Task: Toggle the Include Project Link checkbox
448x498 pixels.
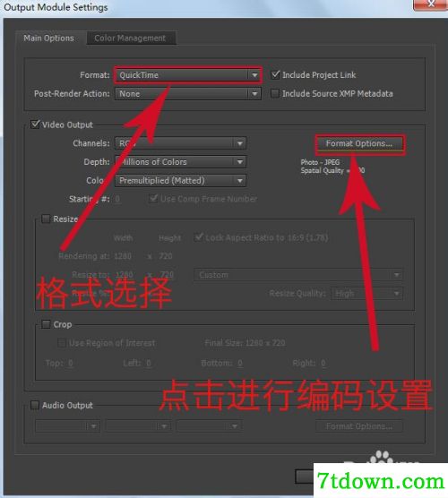Action: 275,75
